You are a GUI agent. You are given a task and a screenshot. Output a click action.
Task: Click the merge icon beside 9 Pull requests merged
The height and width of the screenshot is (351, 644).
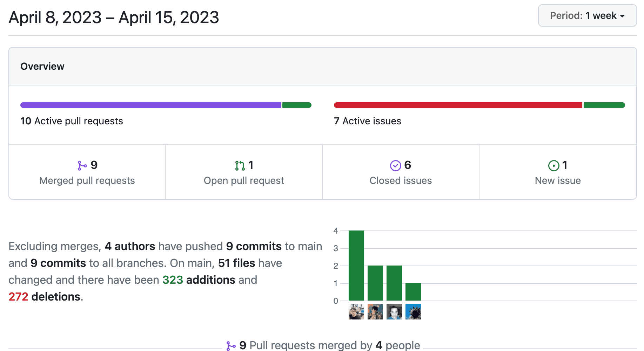point(231,346)
